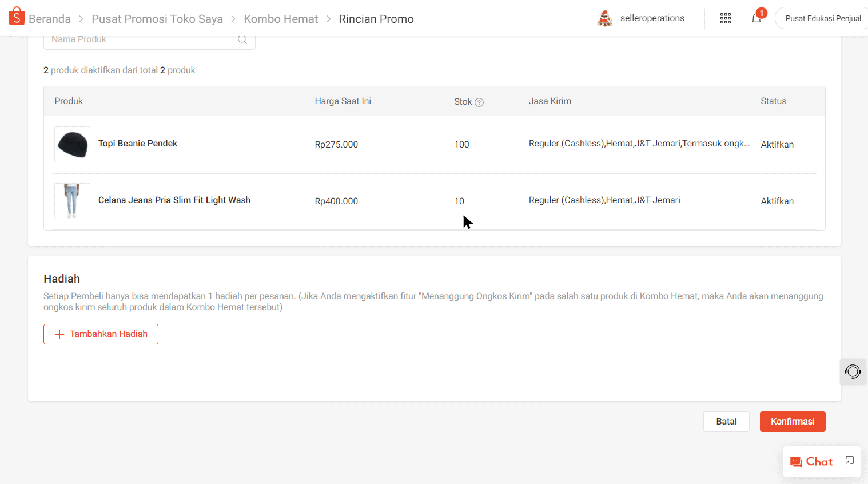Toggle Aktifkan status for Celana Jeans
The image size is (868, 484).
777,201
